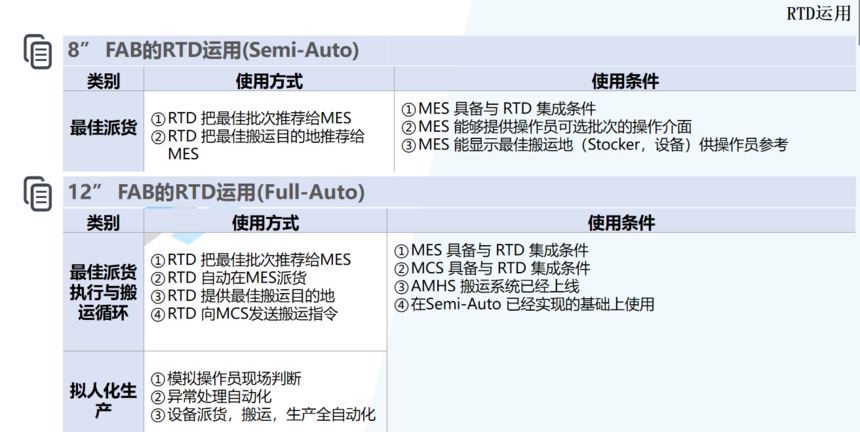Select the 最佳派货 category cell

coord(103,131)
